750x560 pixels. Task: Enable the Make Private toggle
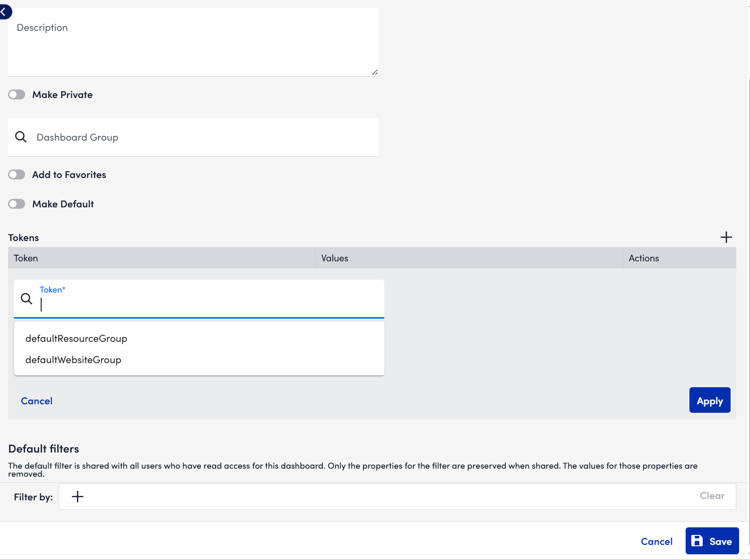17,95
